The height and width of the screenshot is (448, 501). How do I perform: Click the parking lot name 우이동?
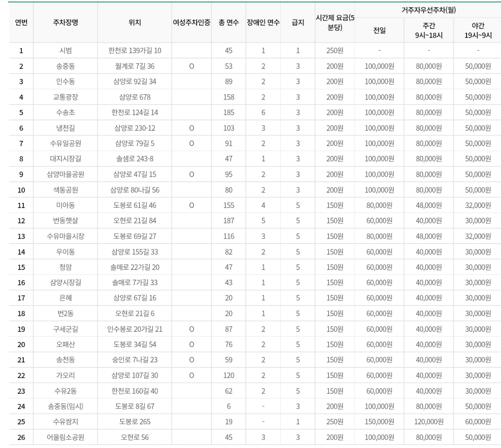65,252
